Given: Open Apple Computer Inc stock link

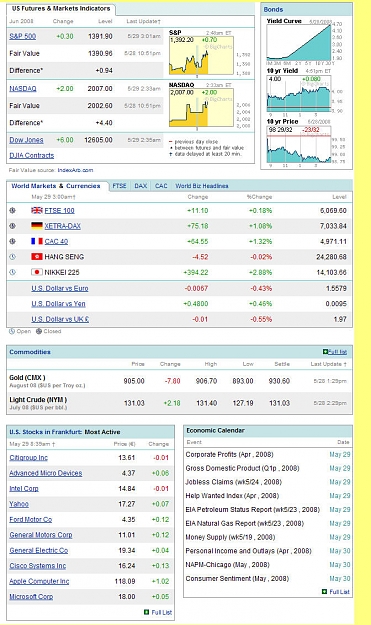Looking at the screenshot, I should pyautogui.click(x=39, y=582).
